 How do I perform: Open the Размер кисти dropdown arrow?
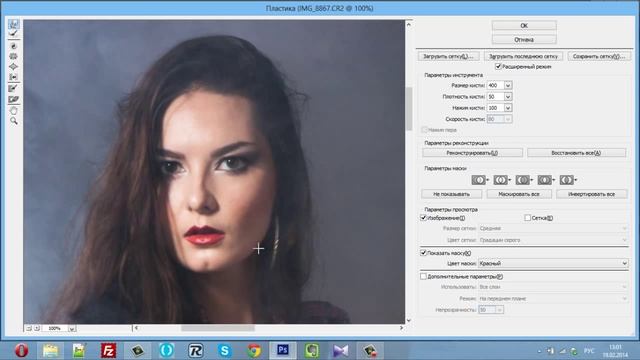pos(508,85)
